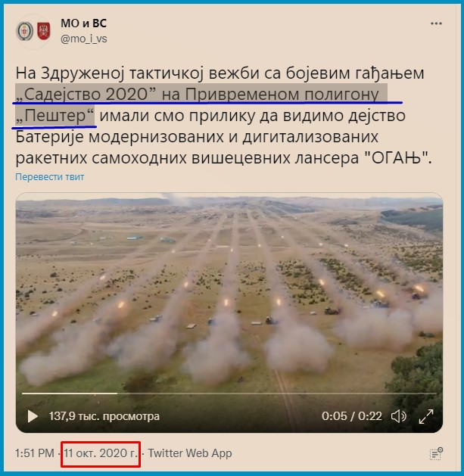
Task: Click the quoted "ОГАЊ" word in the tweet
Action: tap(397, 158)
